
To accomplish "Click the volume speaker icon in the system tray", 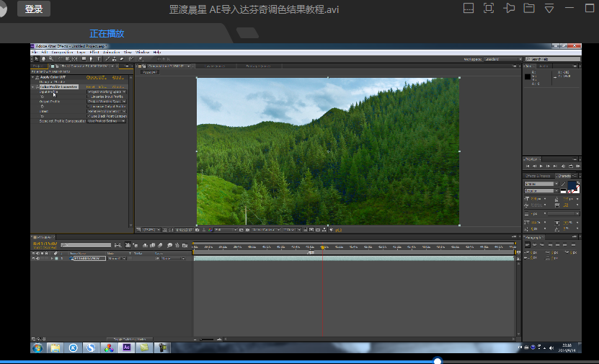I will [x=551, y=347].
